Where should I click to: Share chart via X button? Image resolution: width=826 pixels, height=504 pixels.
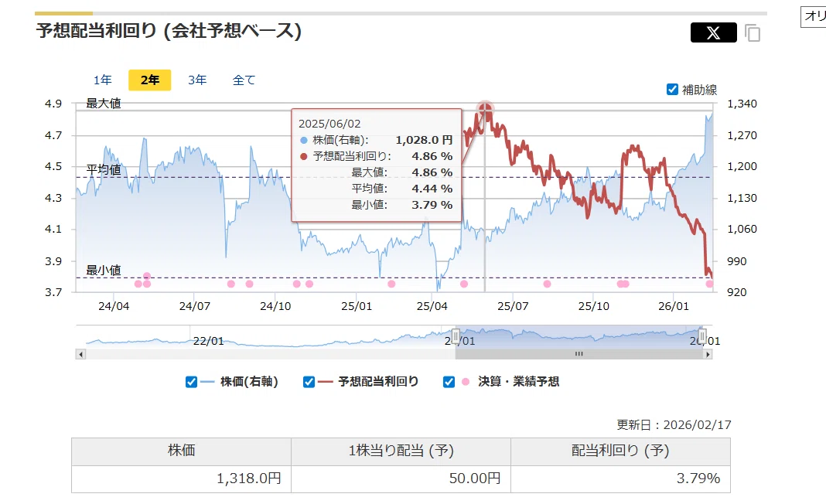click(x=713, y=32)
